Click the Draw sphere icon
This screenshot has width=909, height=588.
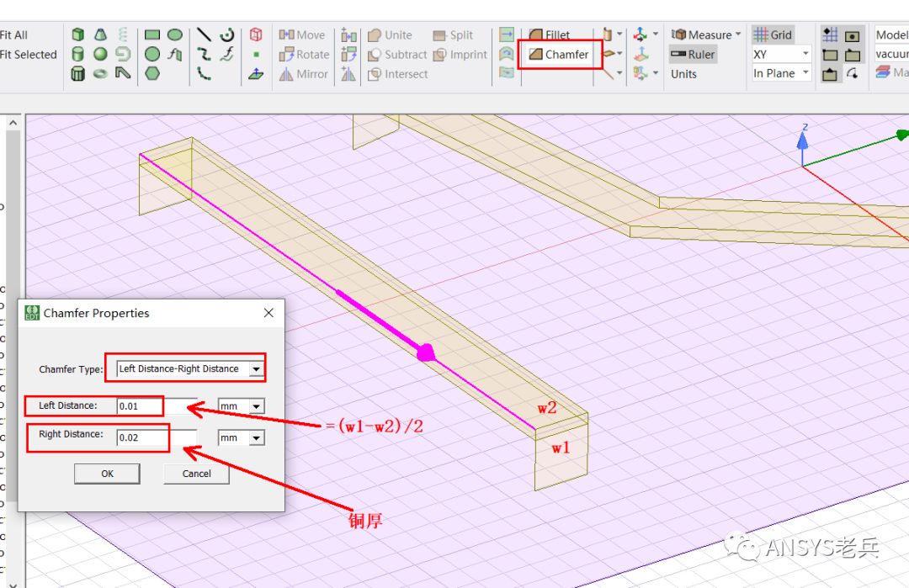tap(100, 54)
